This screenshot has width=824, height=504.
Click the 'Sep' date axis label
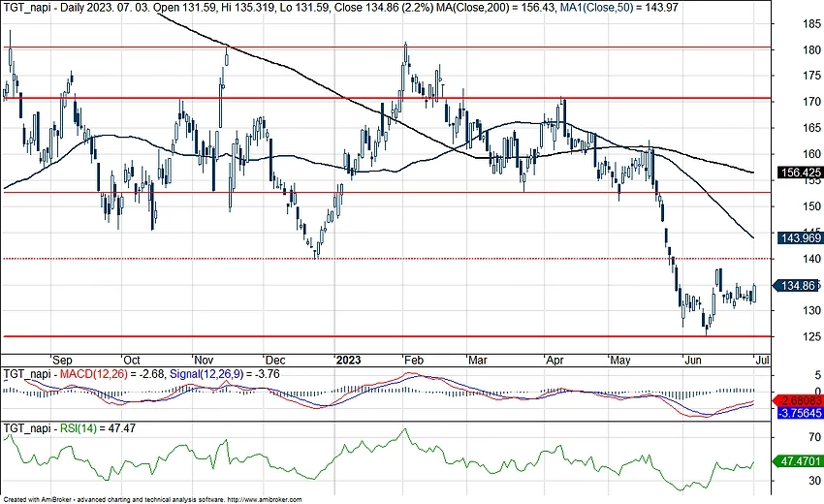pyautogui.click(x=62, y=360)
